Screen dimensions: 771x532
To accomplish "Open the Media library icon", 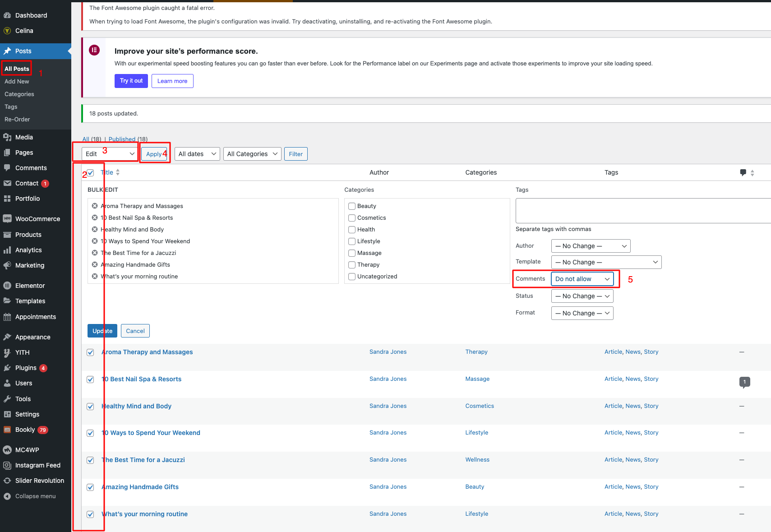I will [x=7, y=137].
